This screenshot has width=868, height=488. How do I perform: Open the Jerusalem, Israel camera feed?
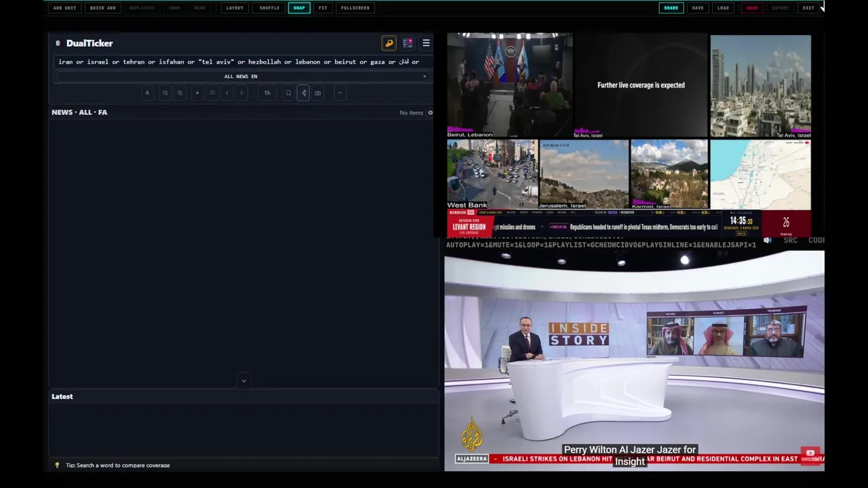(584, 174)
